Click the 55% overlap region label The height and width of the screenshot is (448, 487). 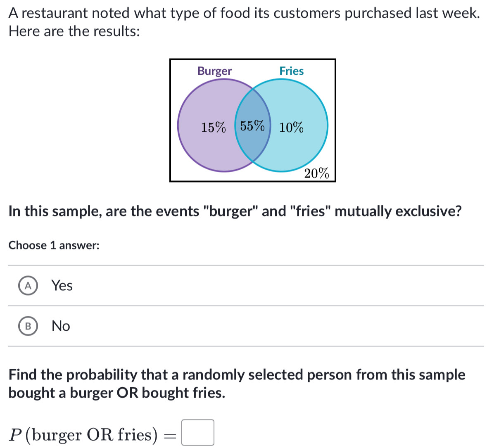(x=252, y=126)
